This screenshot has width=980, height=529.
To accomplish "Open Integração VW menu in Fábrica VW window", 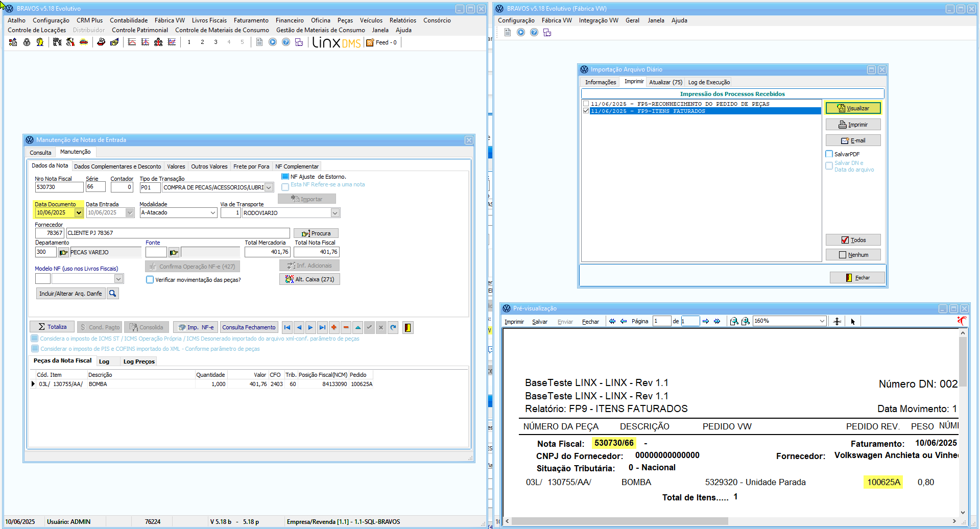I will pyautogui.click(x=598, y=20).
